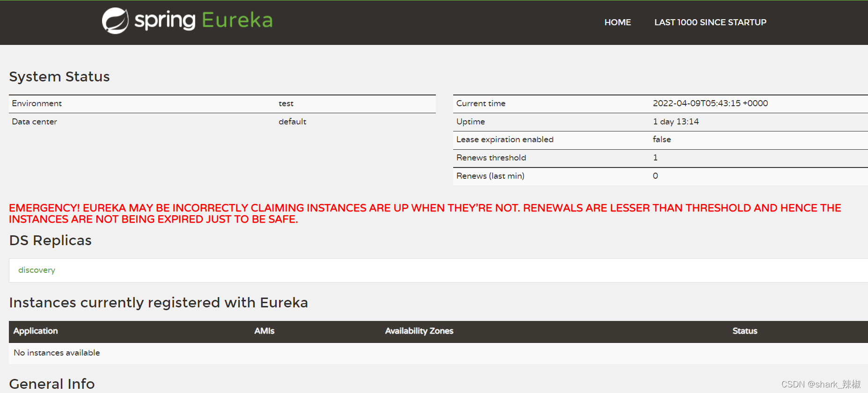
Task: Select uptime value 1 day 13:14
Action: 676,122
